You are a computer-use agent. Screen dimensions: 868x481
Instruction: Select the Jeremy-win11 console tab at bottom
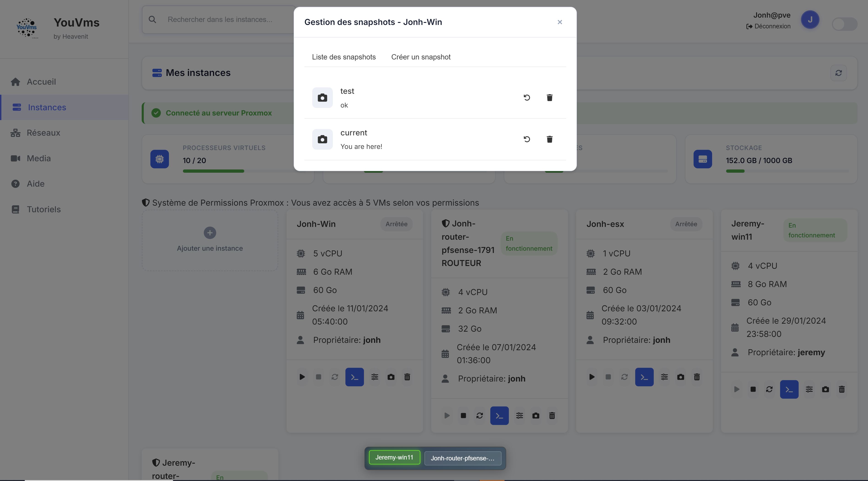click(394, 457)
